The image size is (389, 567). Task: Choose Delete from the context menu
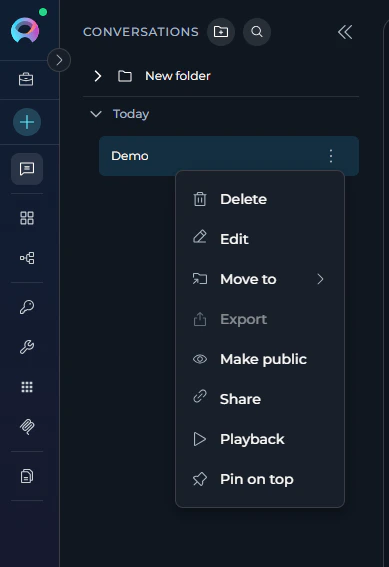260,199
